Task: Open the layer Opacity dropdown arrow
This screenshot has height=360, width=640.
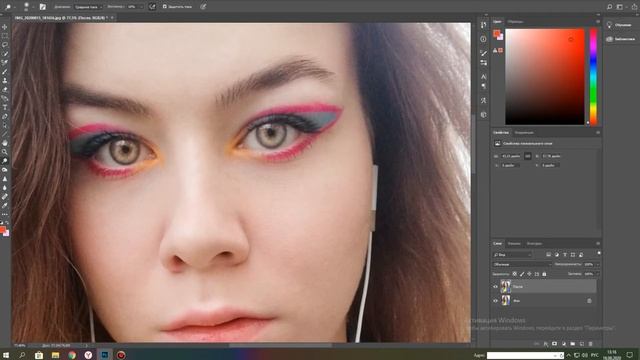Action: [x=598, y=264]
